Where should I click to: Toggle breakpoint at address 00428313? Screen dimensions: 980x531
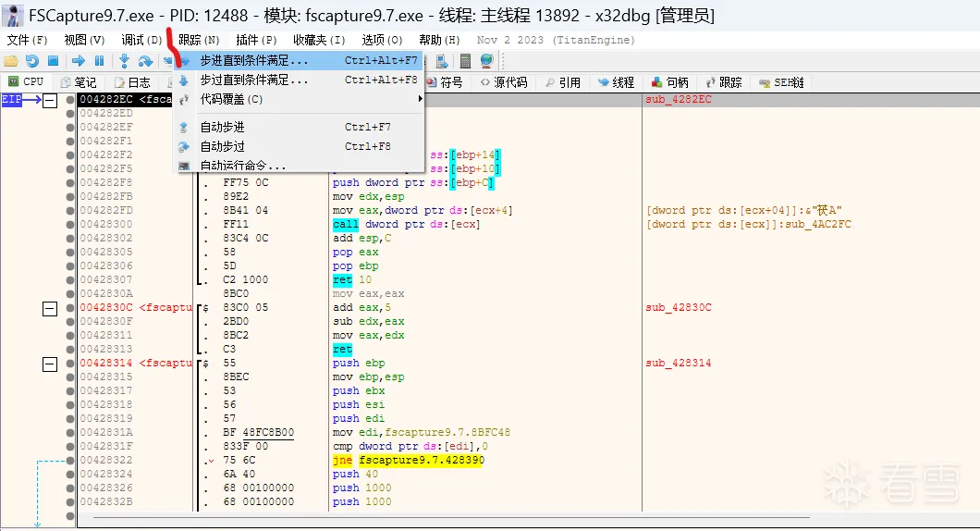click(x=70, y=349)
